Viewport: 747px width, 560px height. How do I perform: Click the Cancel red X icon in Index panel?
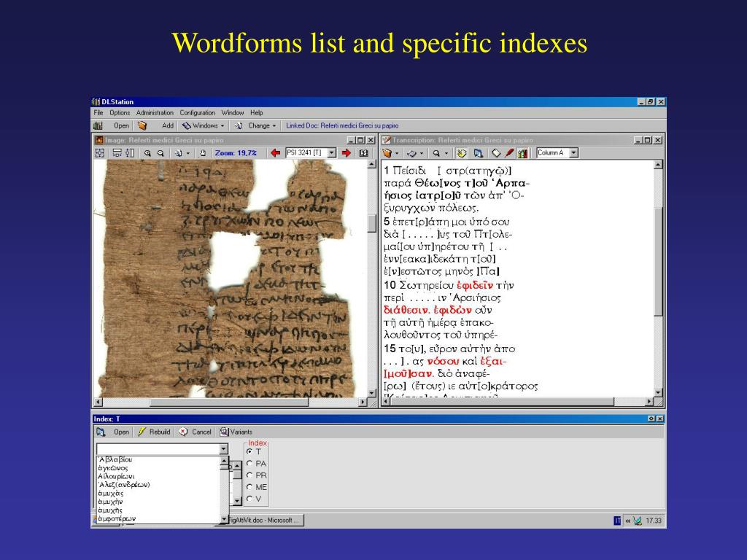point(183,432)
